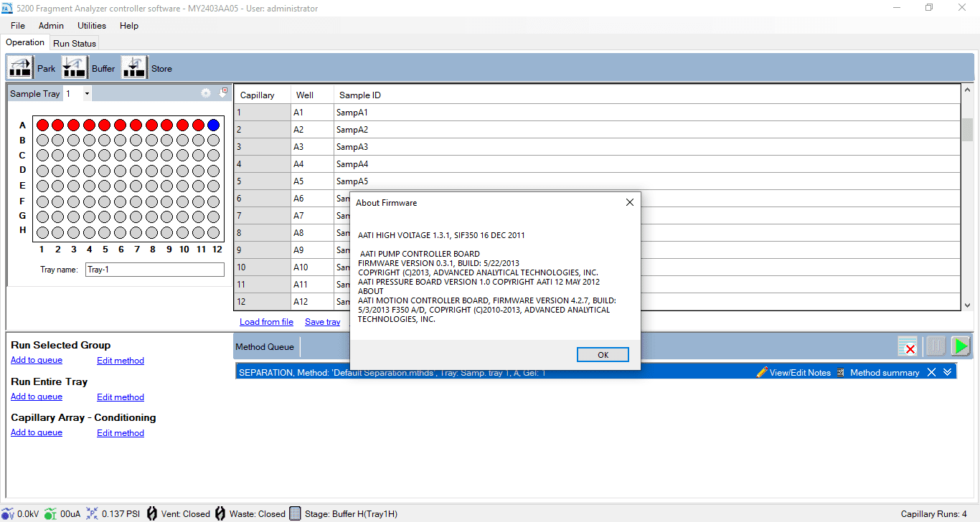Viewport: 980px width, 522px height.
Task: Click the Tray name input field
Action: (154, 270)
